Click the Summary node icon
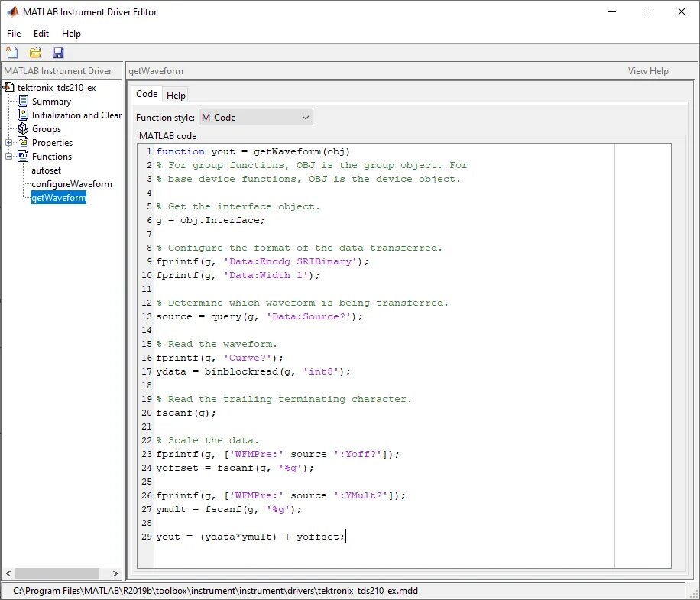The height and width of the screenshot is (600, 700). (23, 101)
